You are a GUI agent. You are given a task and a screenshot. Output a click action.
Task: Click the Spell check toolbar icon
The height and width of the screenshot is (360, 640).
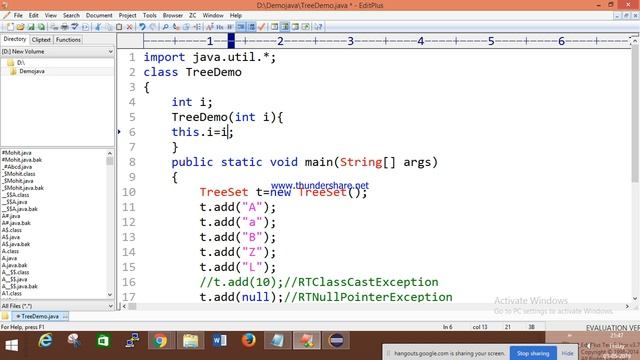pyautogui.click(x=75, y=27)
